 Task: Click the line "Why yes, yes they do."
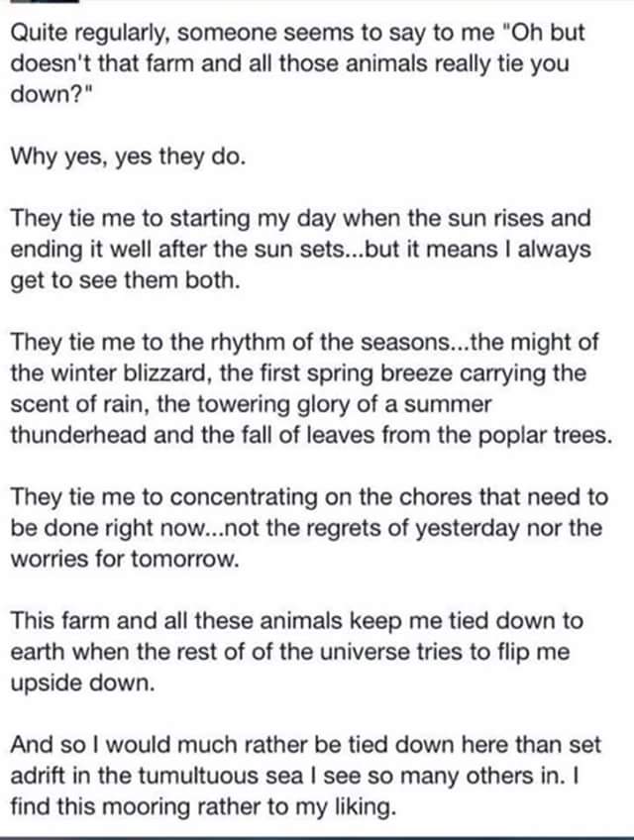pyautogui.click(x=127, y=156)
